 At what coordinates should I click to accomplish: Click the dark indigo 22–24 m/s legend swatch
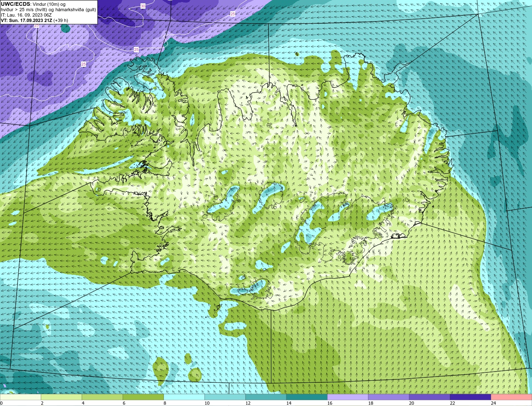(470, 397)
